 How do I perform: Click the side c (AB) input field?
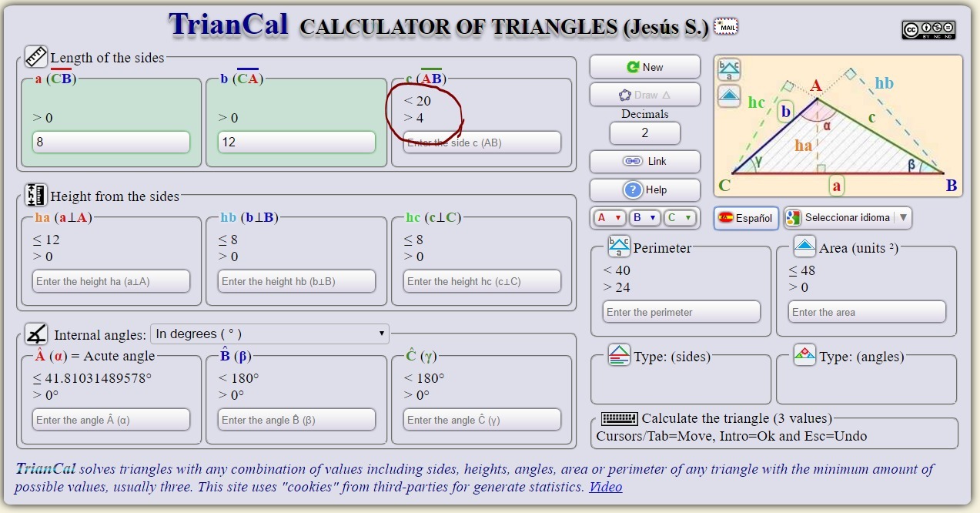[482, 142]
